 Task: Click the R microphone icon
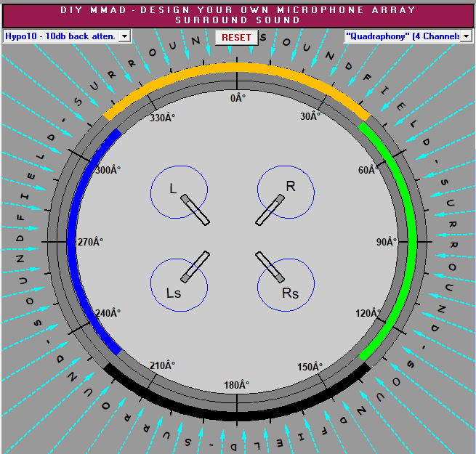(x=269, y=209)
